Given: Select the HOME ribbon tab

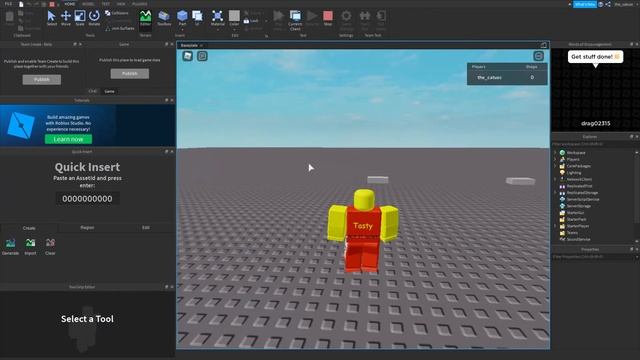Looking at the screenshot, I should tap(70, 4).
